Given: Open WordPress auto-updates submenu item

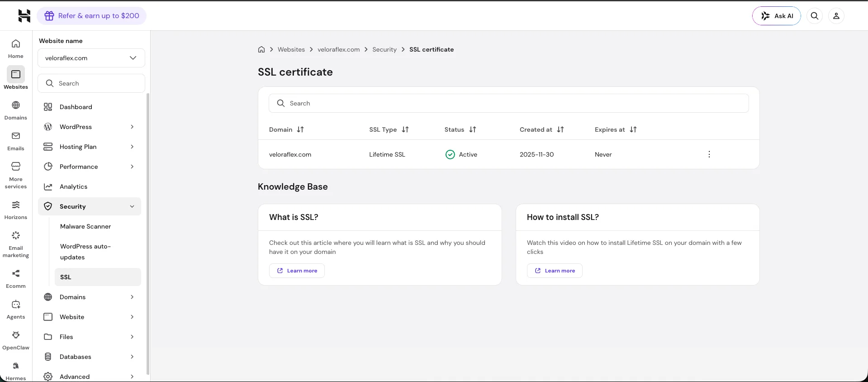Looking at the screenshot, I should pyautogui.click(x=98, y=252).
